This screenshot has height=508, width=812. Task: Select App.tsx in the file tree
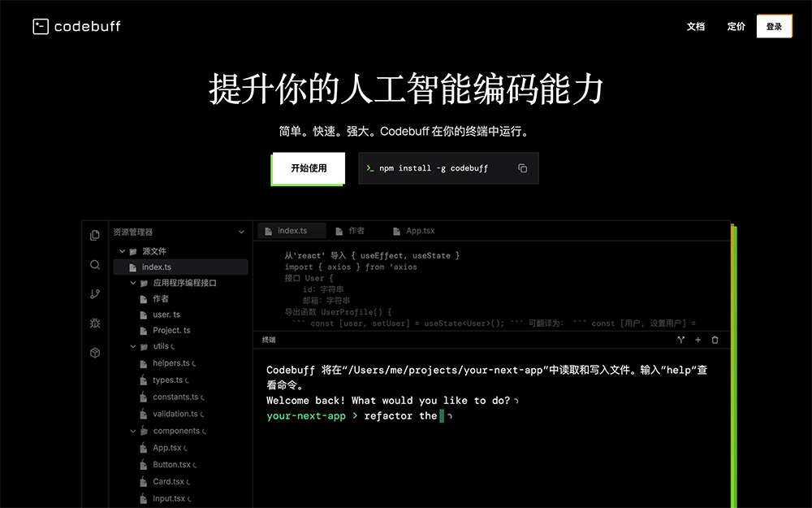(x=167, y=448)
